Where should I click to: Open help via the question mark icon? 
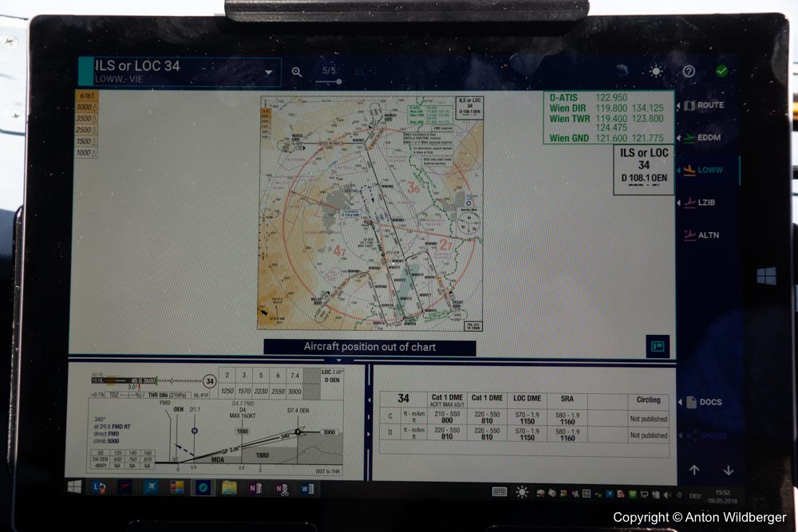click(689, 71)
